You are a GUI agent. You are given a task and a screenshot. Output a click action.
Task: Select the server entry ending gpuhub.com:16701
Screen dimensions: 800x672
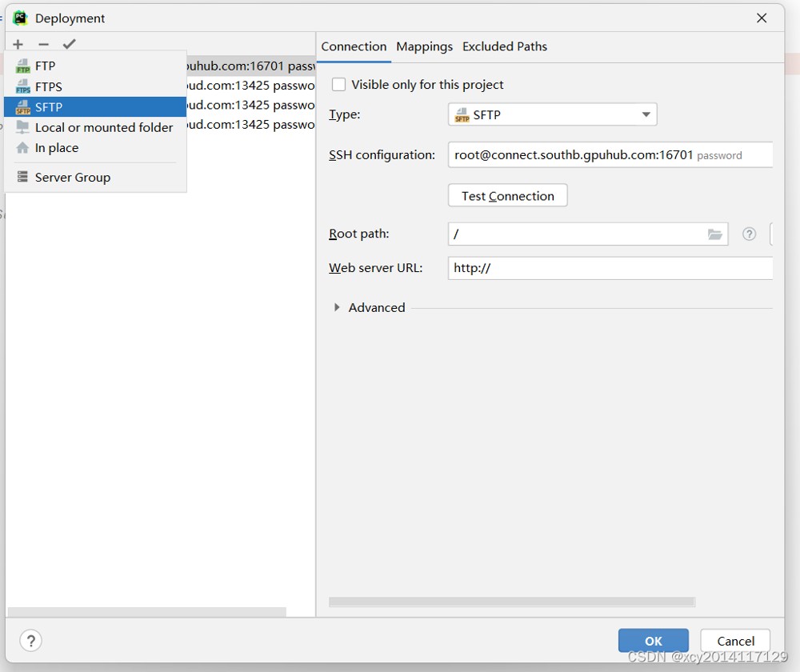point(250,66)
